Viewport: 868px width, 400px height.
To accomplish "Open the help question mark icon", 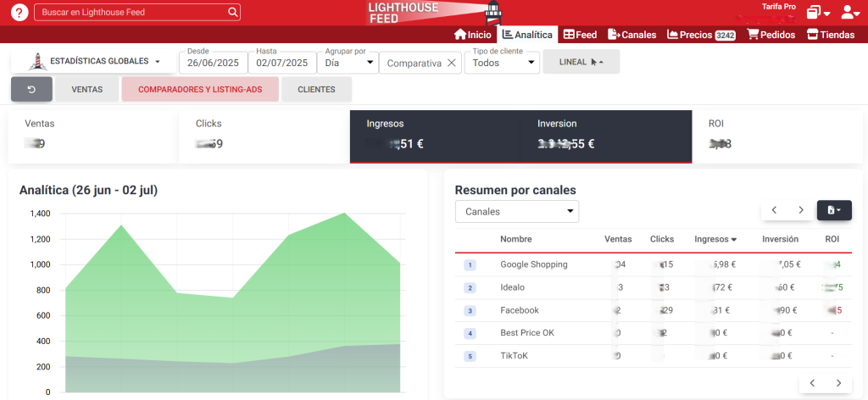I will pyautogui.click(x=19, y=12).
